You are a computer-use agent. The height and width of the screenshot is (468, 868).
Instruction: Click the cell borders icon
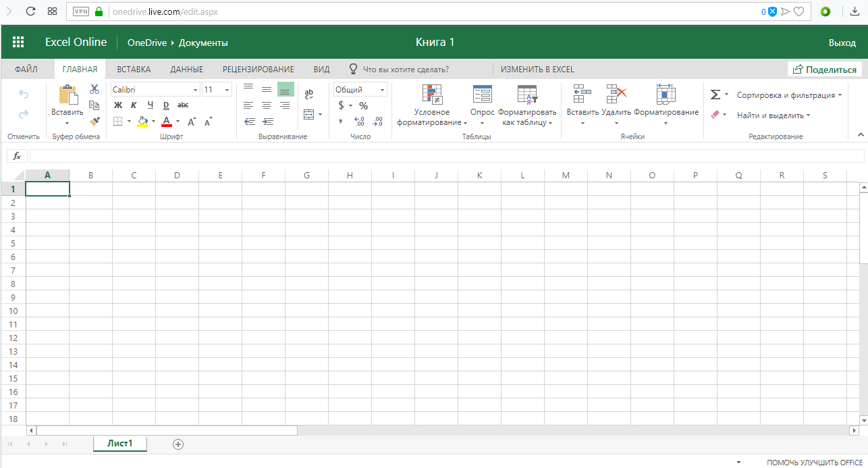point(118,122)
